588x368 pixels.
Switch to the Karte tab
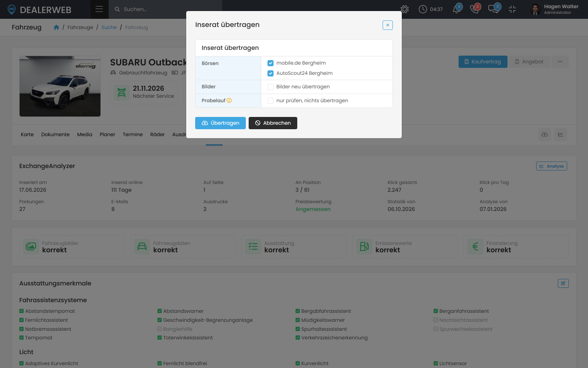coord(27,135)
